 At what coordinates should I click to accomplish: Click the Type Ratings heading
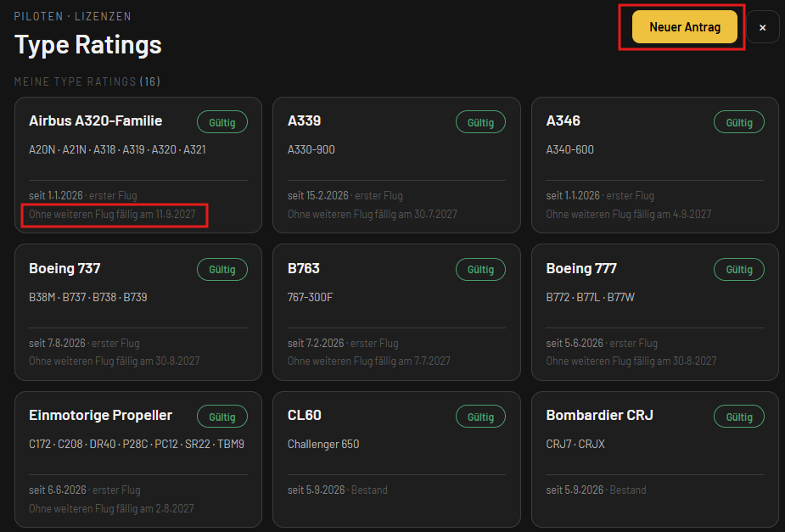pyautogui.click(x=88, y=44)
